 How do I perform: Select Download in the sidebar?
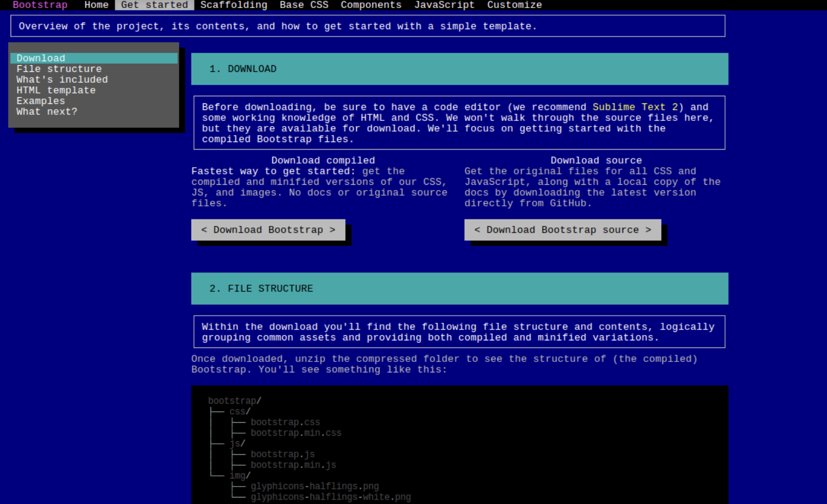[x=94, y=58]
